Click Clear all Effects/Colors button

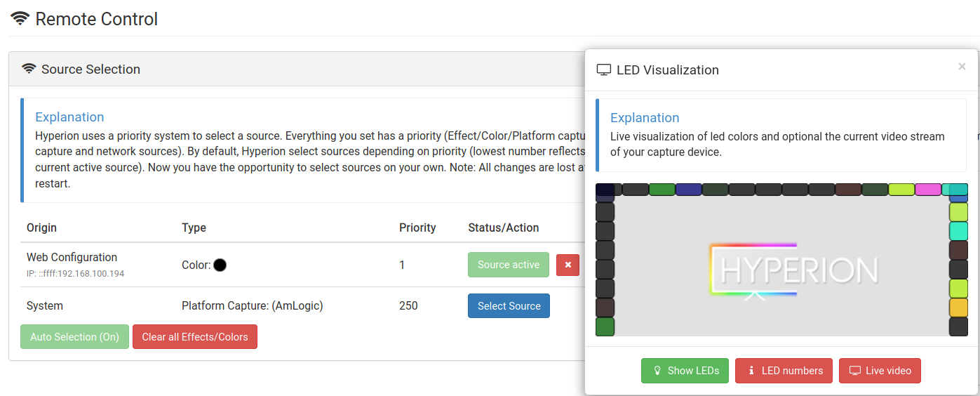(195, 337)
